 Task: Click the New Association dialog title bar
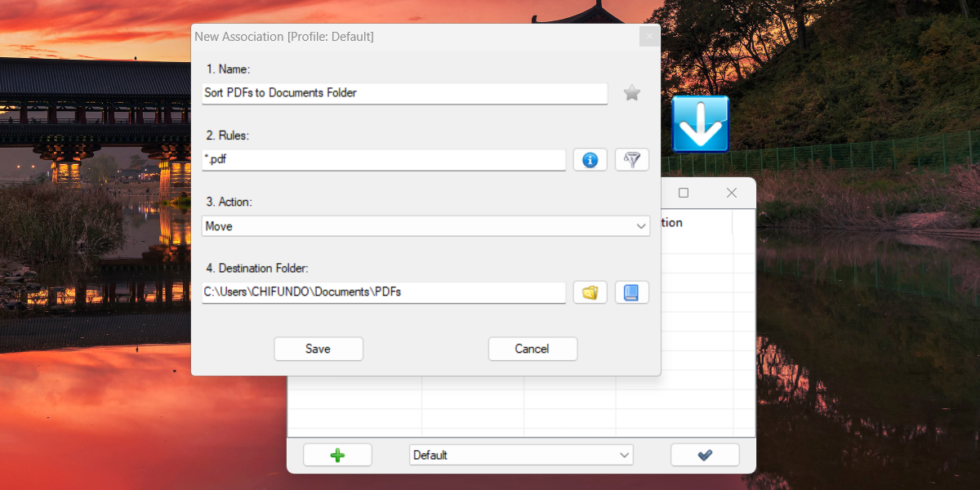408,37
